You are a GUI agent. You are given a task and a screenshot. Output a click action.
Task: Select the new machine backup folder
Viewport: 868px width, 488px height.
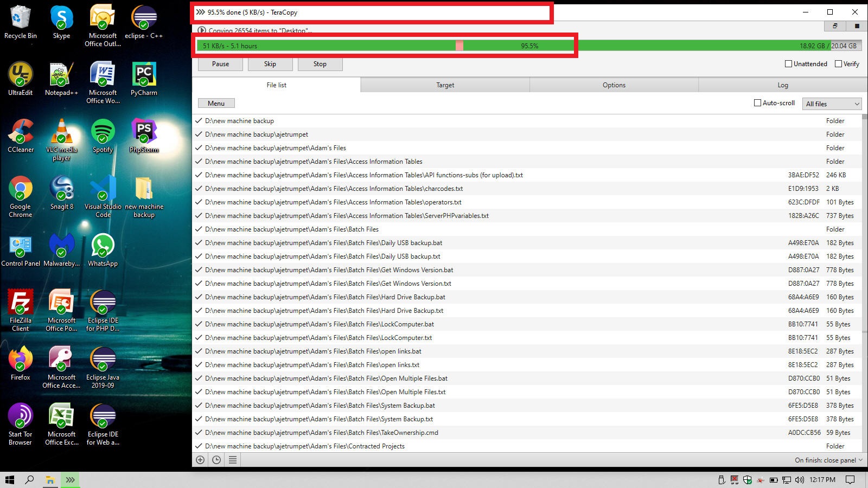(144, 197)
